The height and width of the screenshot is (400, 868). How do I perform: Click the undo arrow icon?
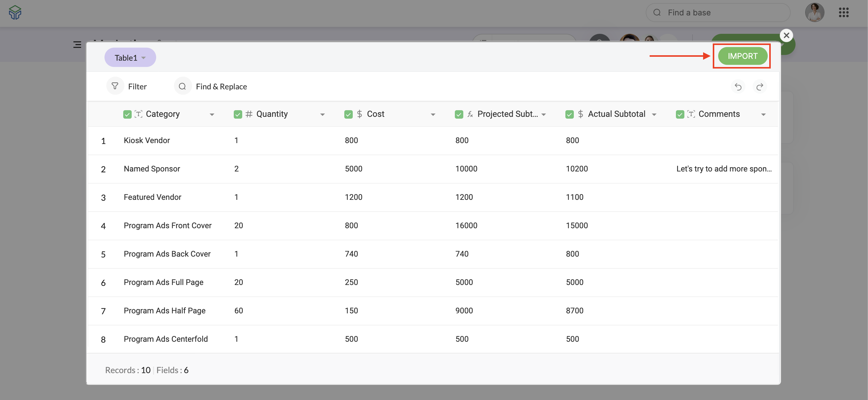coord(738,87)
